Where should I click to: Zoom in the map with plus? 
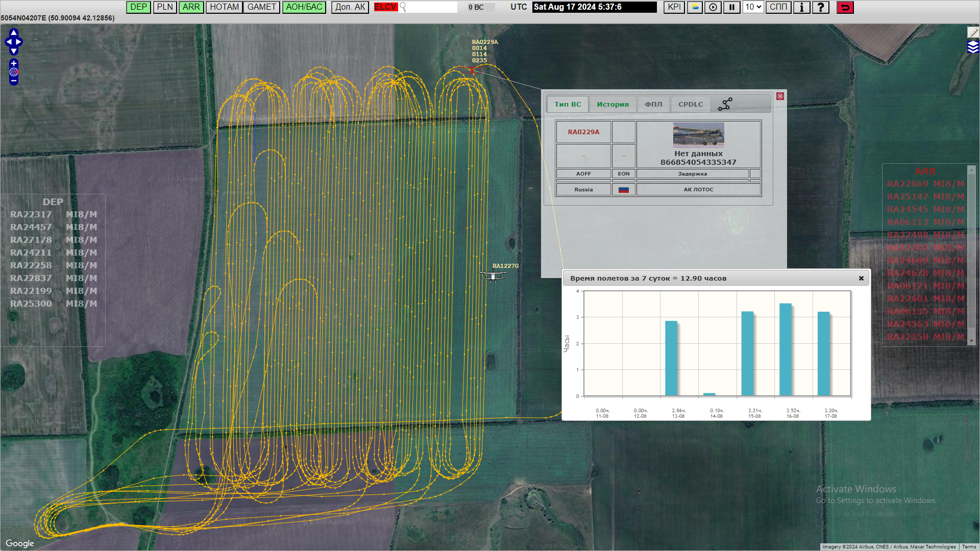[14, 63]
